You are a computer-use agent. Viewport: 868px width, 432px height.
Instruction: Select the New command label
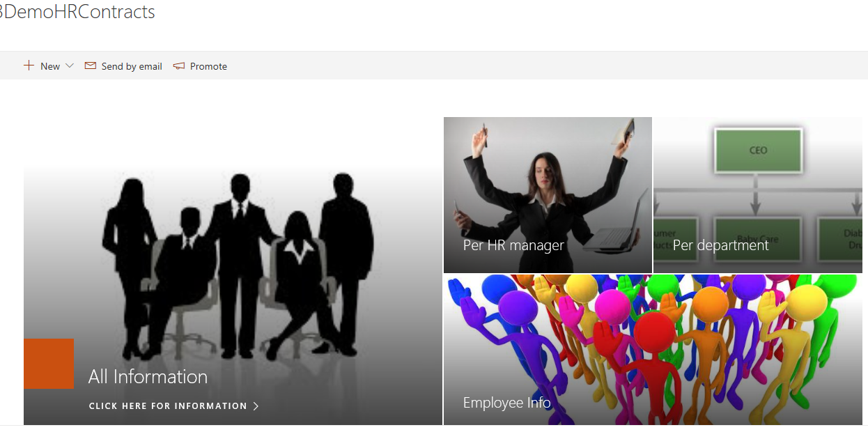(50, 66)
